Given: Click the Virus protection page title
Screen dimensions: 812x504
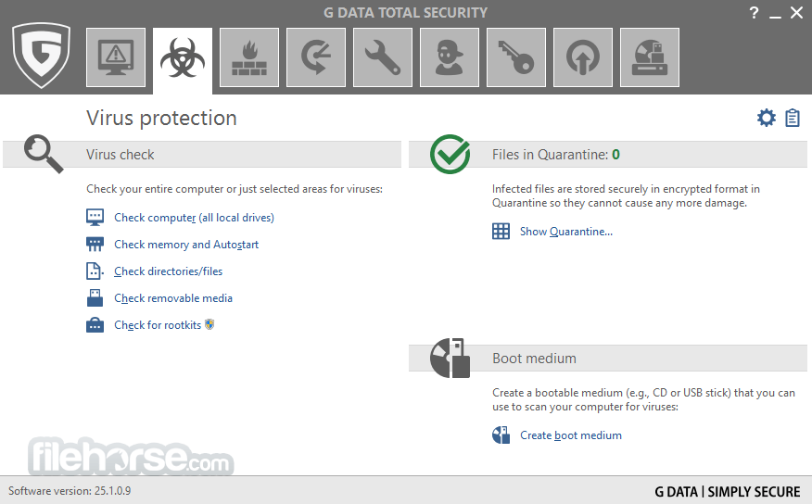Looking at the screenshot, I should 161,118.
